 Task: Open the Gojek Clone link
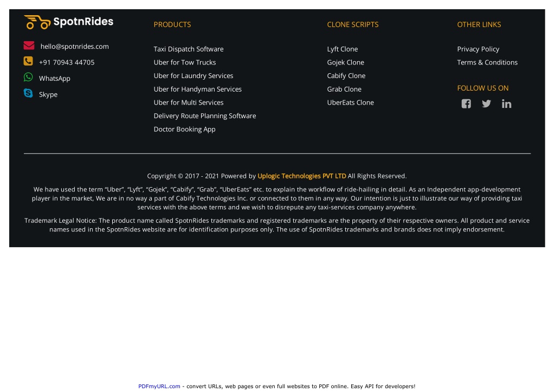[345, 62]
